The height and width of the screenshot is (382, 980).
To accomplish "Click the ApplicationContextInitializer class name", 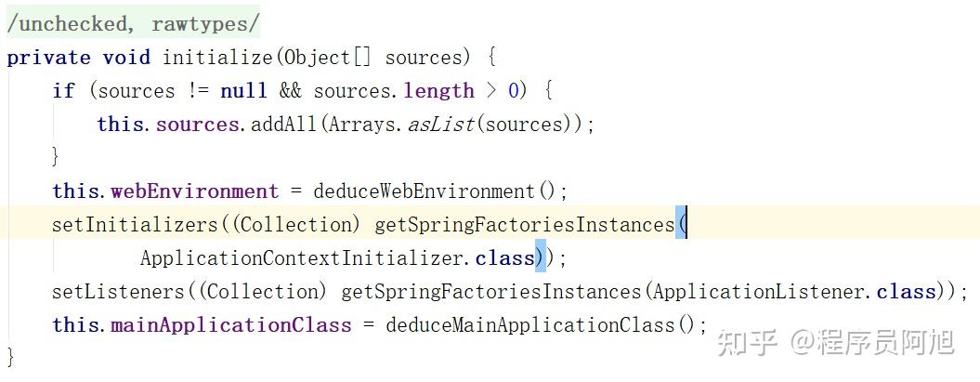I will click(303, 258).
